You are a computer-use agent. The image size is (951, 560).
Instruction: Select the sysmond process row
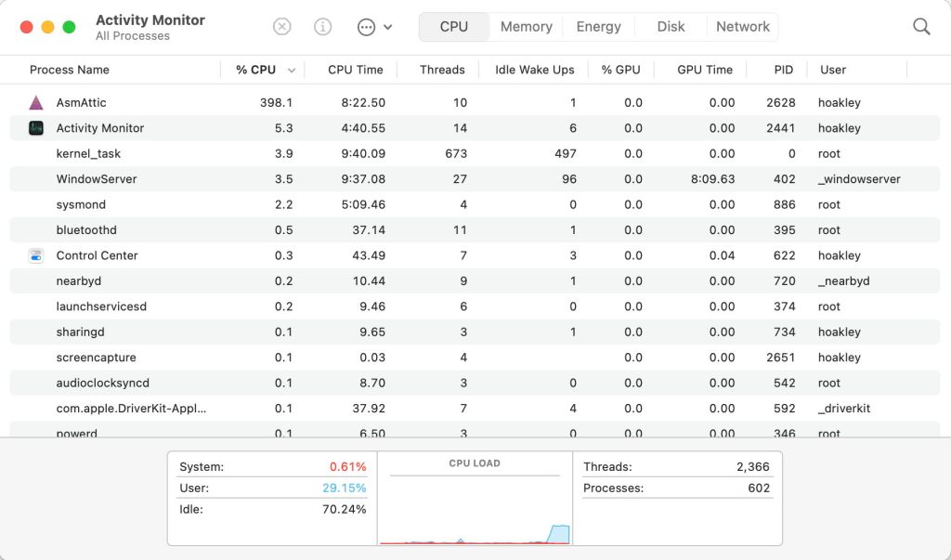coord(475,204)
